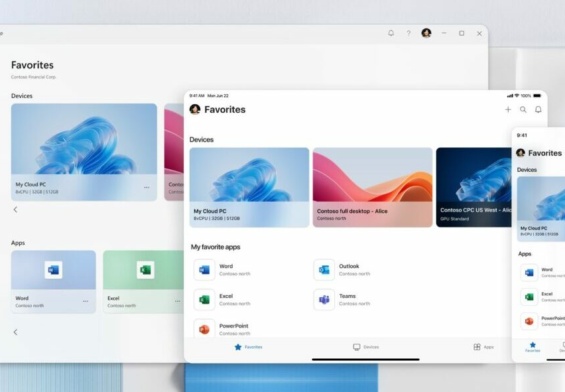Open Contoso CPC US West device card

(473, 187)
